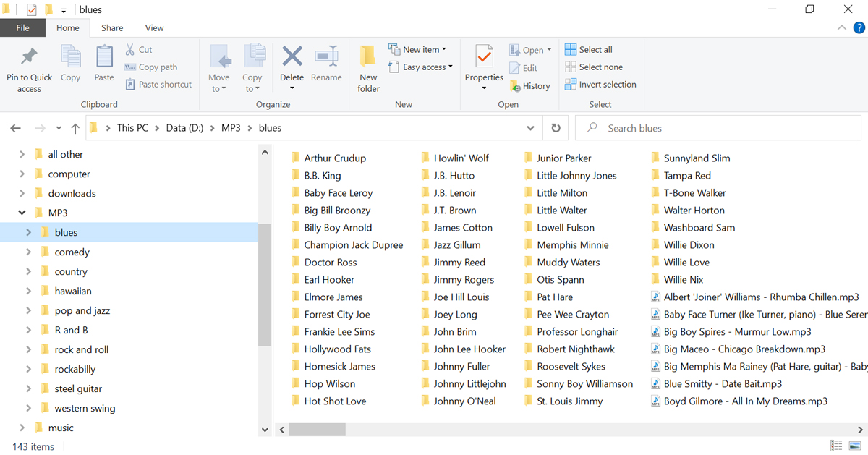Image resolution: width=868 pixels, height=455 pixels.
Task: Collapse the MP3 tree node
Action: [x=22, y=213]
